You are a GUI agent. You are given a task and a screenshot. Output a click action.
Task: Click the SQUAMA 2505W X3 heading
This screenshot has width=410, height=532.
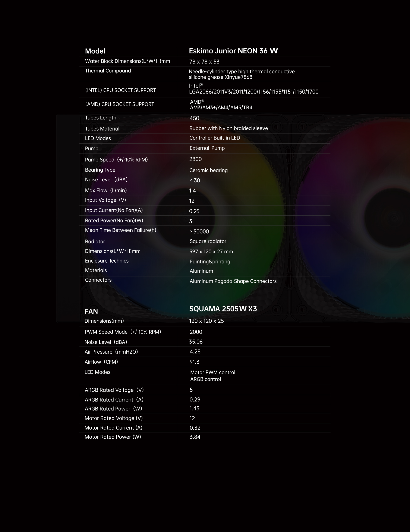(223, 309)
